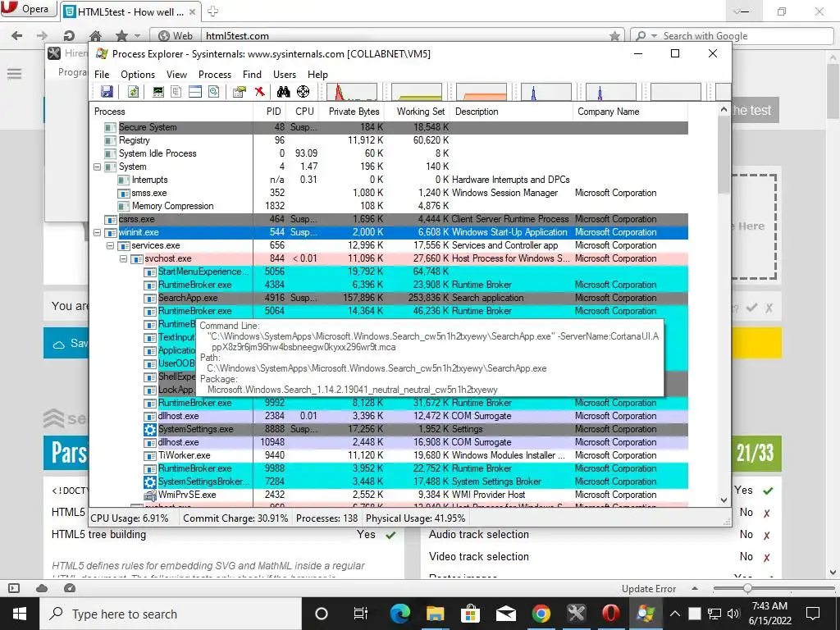Screen dimensions: 840x630
Task: Toggle the Opera panel icon at bottom left
Action: click(14, 588)
